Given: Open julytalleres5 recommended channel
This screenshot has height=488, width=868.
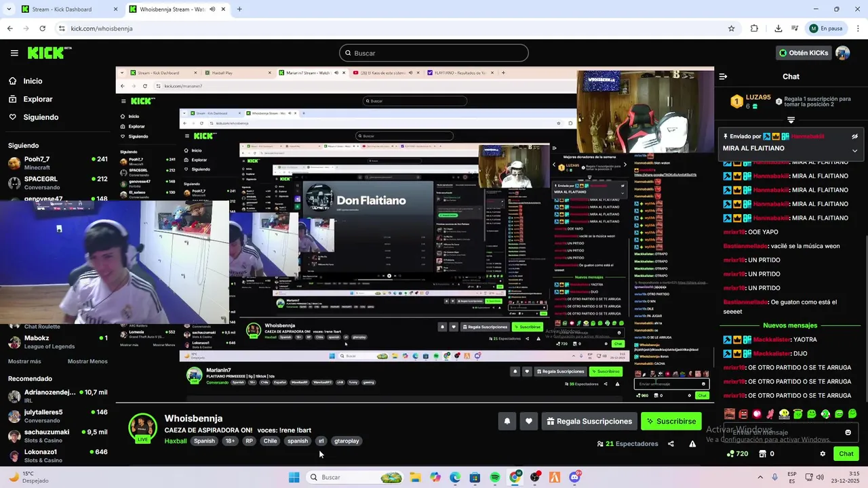Looking at the screenshot, I should 58,415.
